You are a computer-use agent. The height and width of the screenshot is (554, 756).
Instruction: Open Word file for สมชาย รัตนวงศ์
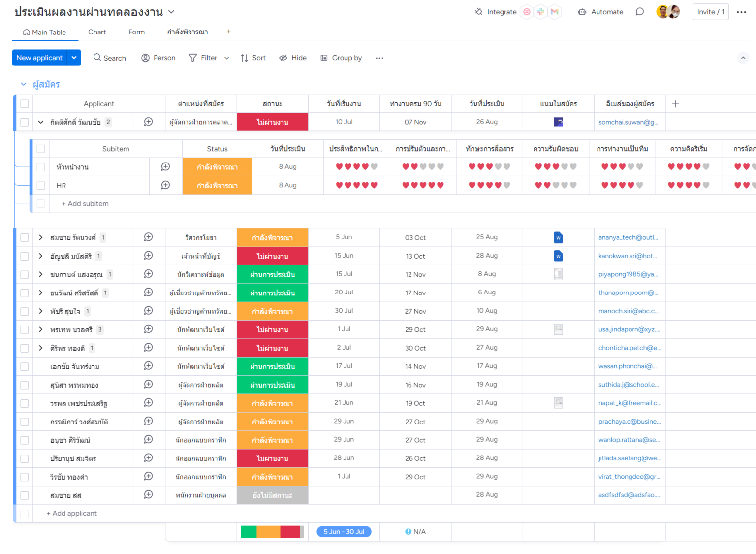558,237
